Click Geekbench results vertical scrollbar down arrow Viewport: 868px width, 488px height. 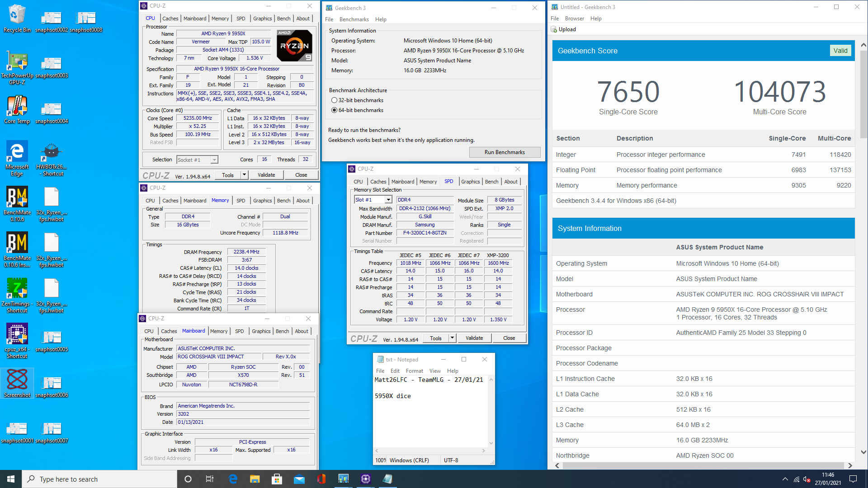pyautogui.click(x=863, y=452)
